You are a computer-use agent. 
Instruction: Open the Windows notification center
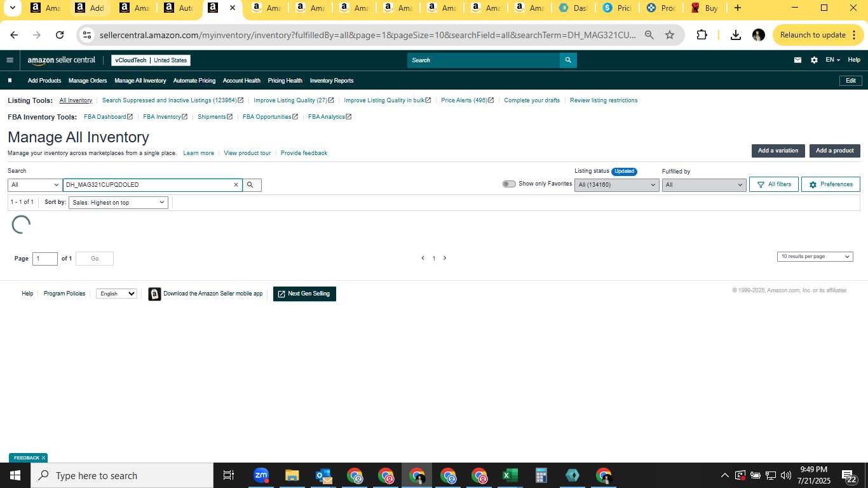(849, 476)
